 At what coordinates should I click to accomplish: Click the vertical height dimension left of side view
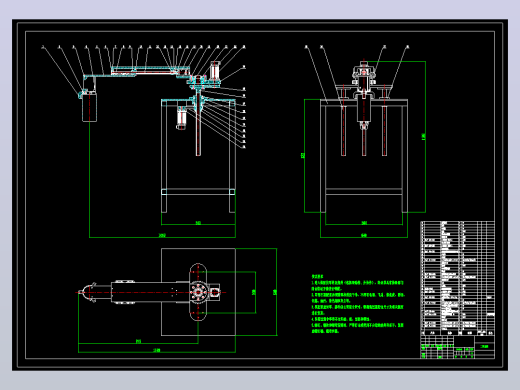[x=304, y=156]
